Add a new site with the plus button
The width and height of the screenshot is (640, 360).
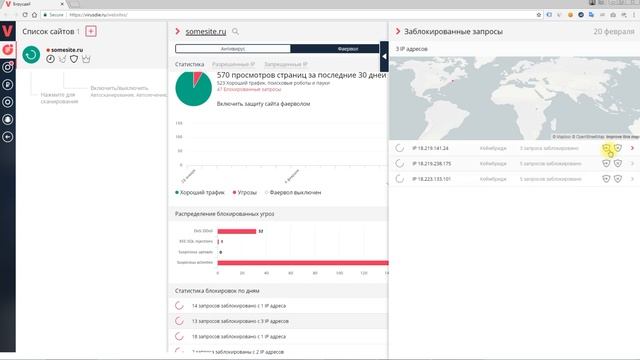91,31
